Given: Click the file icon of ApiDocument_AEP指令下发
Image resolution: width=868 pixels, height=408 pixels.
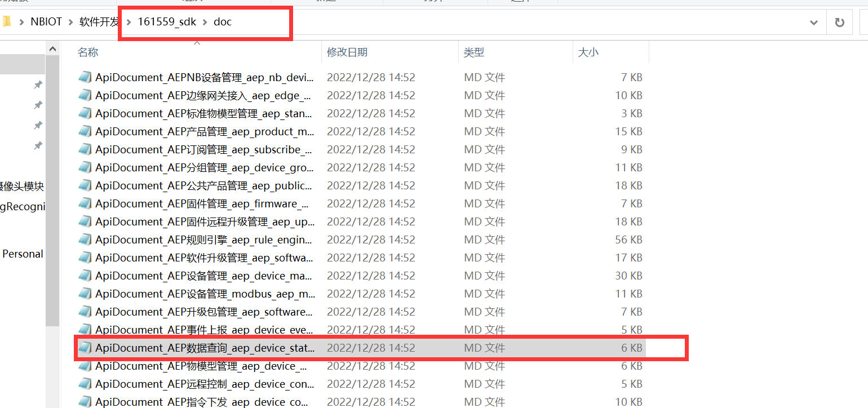Looking at the screenshot, I should pyautogui.click(x=85, y=401).
